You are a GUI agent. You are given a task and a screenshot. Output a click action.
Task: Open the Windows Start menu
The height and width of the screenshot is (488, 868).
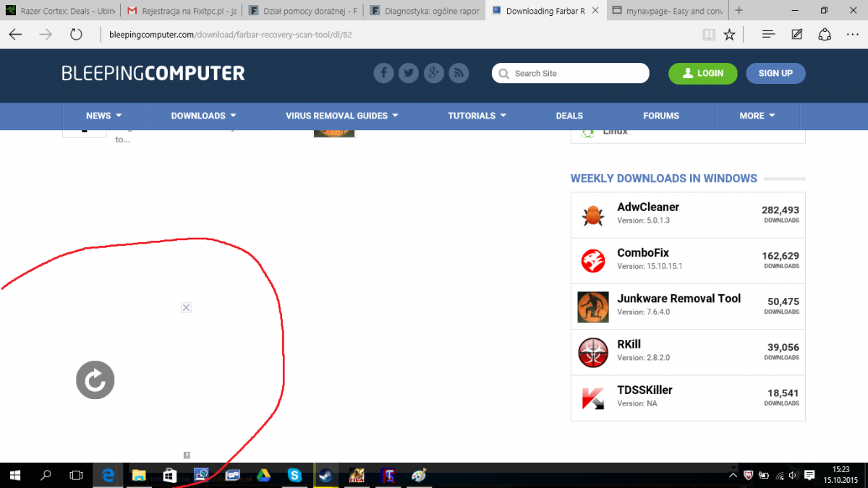15,475
